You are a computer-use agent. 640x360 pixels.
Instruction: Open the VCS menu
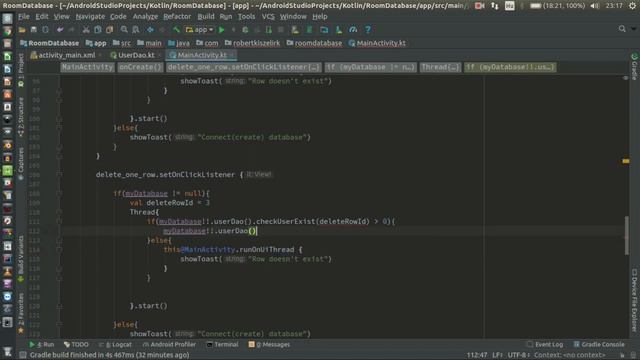pyautogui.click(x=268, y=16)
